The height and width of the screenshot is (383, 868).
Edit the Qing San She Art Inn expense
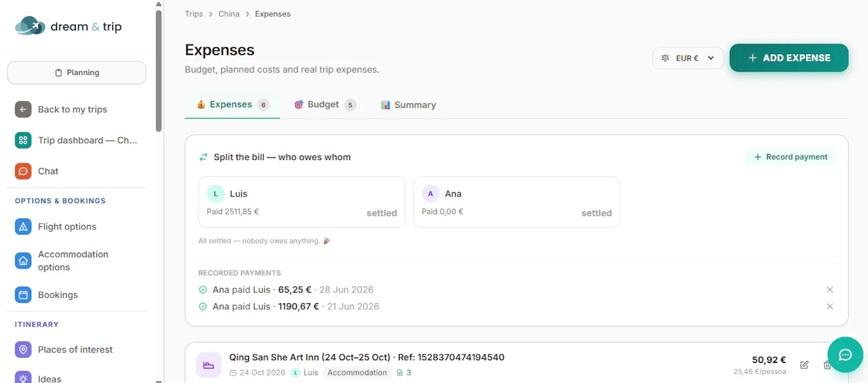804,365
